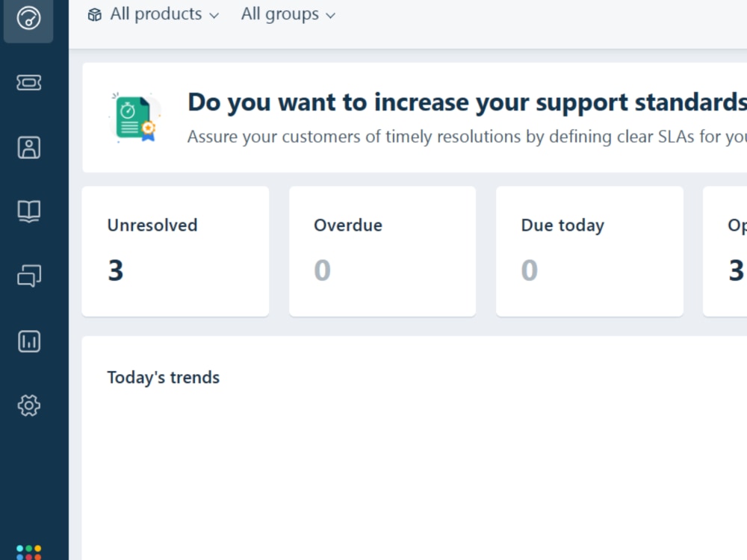Open the Tickets icon in sidebar
The image size is (747, 560).
(28, 83)
